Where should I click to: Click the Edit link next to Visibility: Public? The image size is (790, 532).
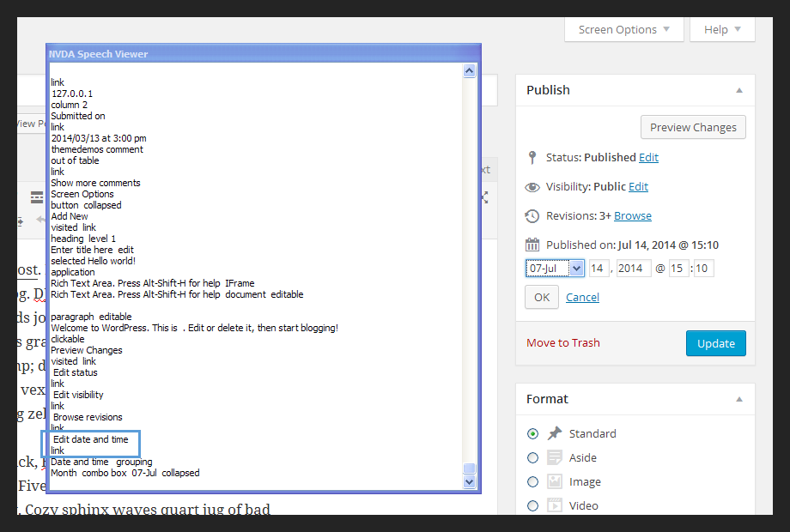[x=638, y=187]
